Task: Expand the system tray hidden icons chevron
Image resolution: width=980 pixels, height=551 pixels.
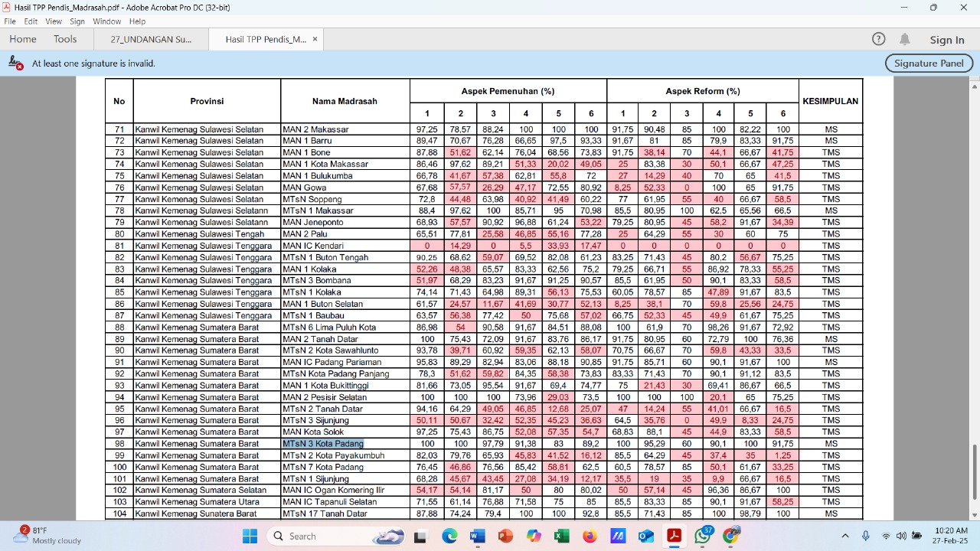Action: pos(845,536)
